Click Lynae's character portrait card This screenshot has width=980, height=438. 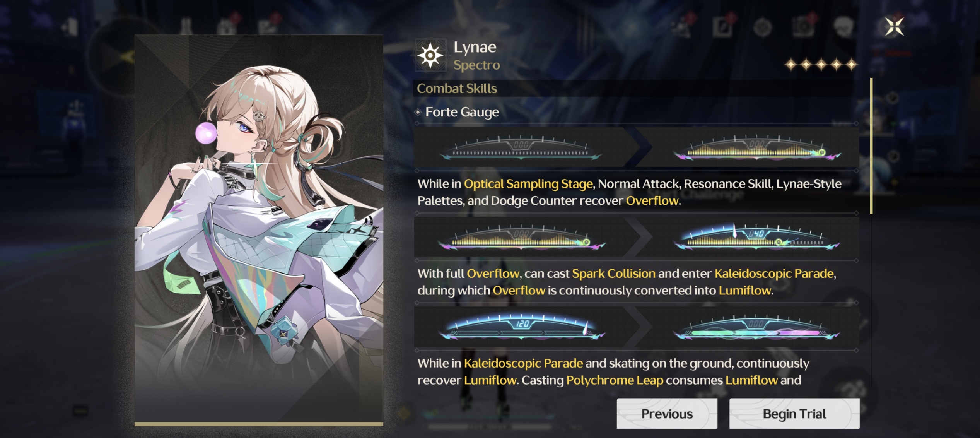point(259,231)
